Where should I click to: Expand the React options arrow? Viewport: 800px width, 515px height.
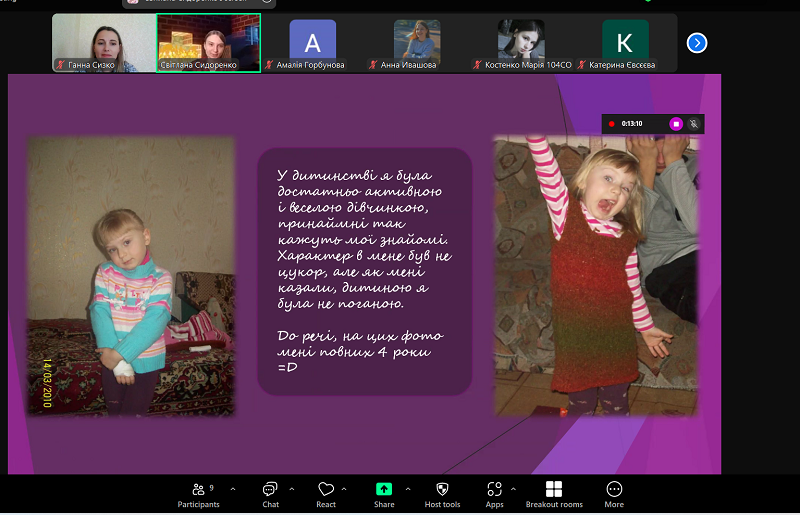344,489
